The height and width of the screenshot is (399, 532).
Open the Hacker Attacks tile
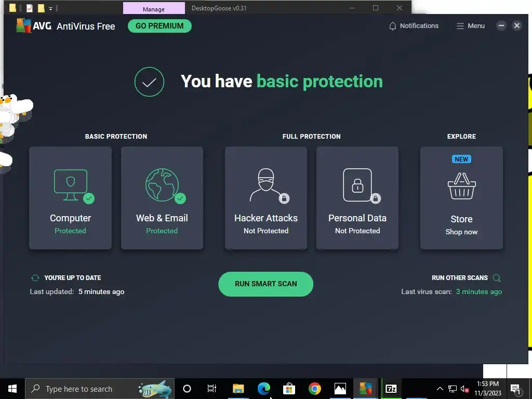[266, 198]
